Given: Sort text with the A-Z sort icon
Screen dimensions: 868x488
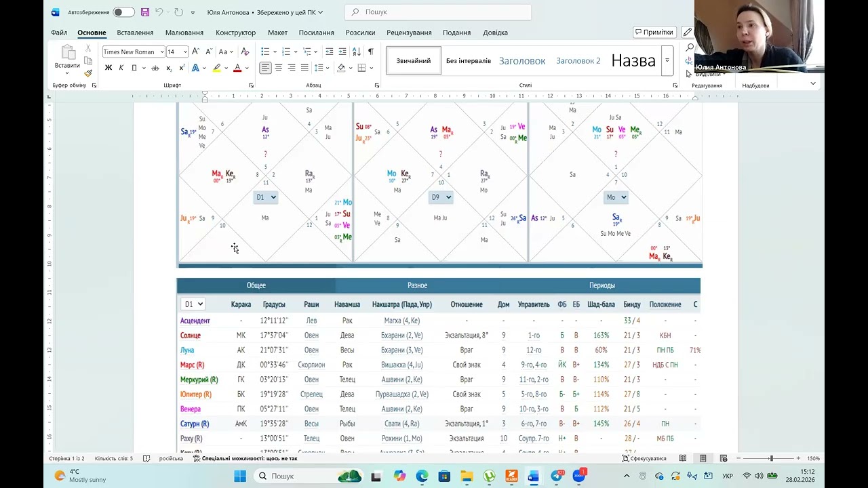Looking at the screenshot, I should coord(357,52).
